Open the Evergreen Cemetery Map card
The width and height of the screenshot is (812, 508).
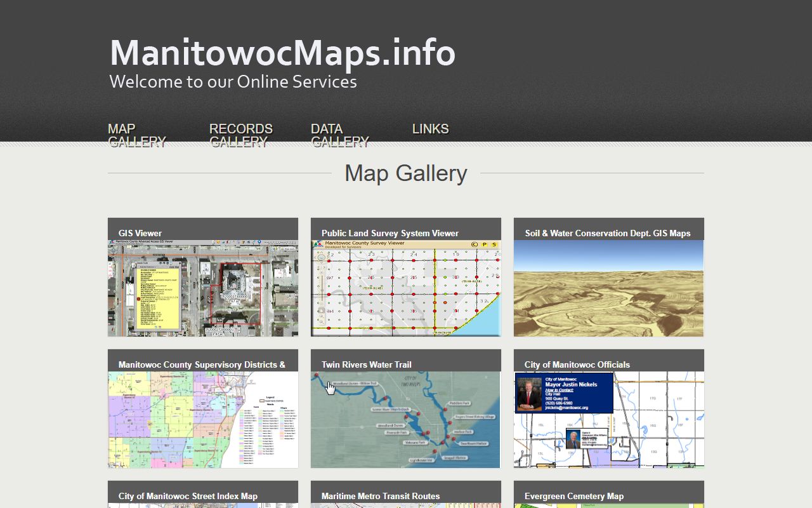tap(574, 496)
